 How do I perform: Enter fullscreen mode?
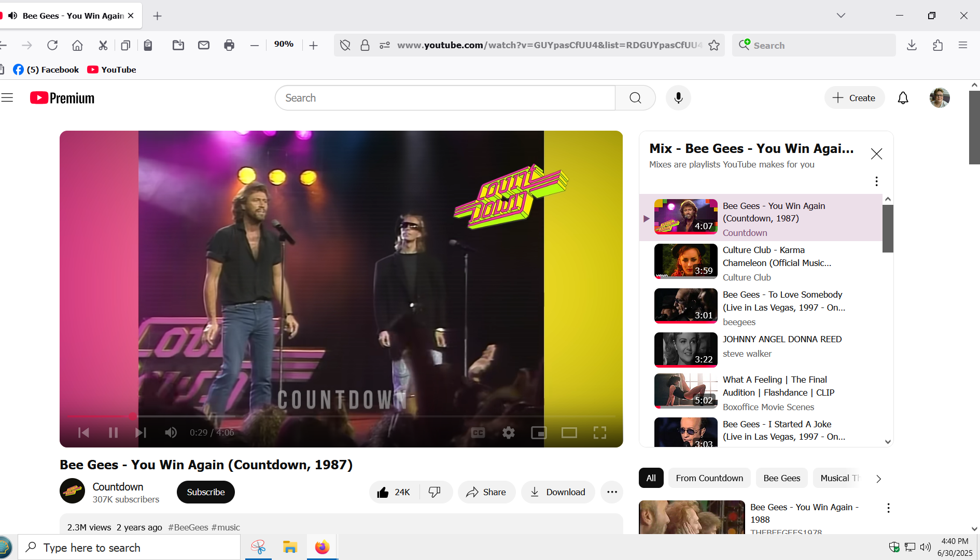tap(600, 432)
